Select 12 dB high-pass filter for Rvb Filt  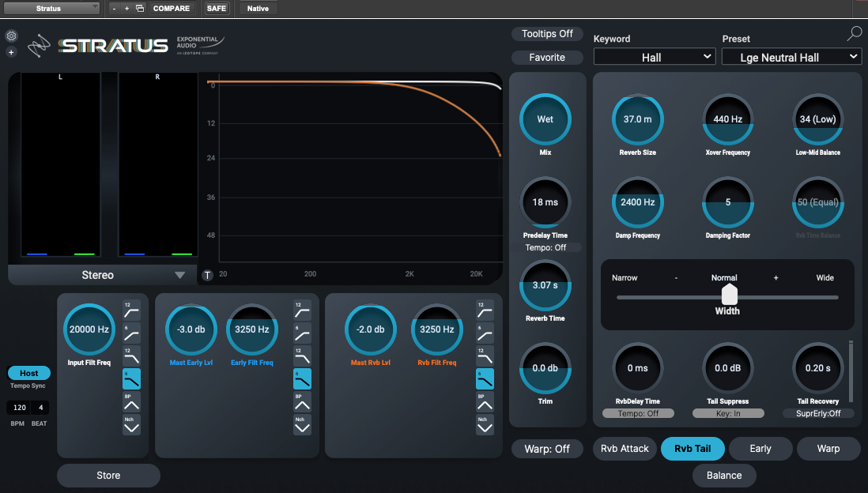(485, 311)
